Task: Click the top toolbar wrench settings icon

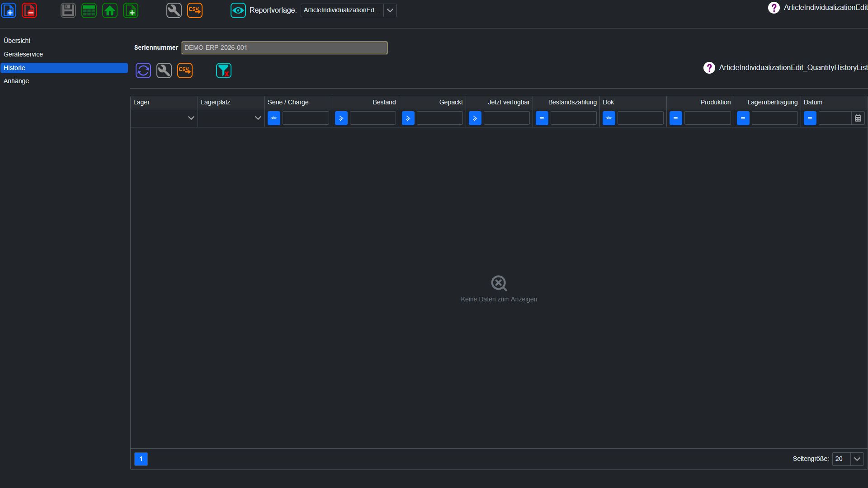Action: point(174,10)
